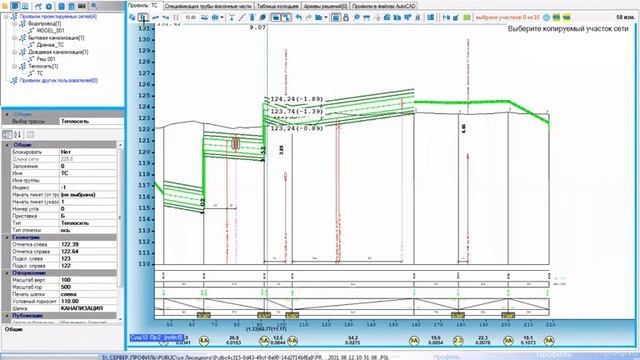Click the 'Блокировать' value field showing Нет

(x=88, y=152)
